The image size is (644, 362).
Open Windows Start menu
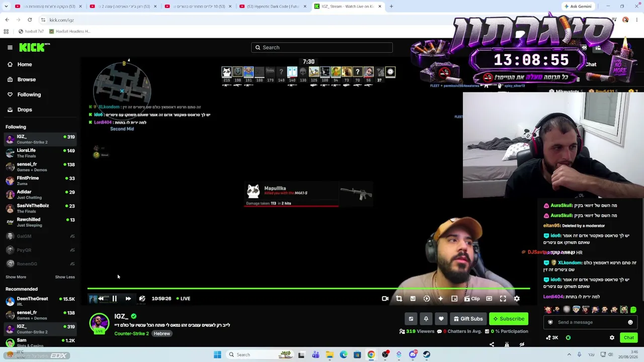[x=217, y=354]
